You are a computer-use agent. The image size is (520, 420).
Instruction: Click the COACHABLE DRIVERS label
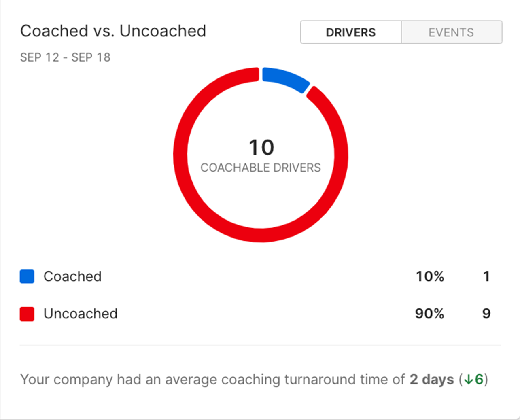point(261,168)
